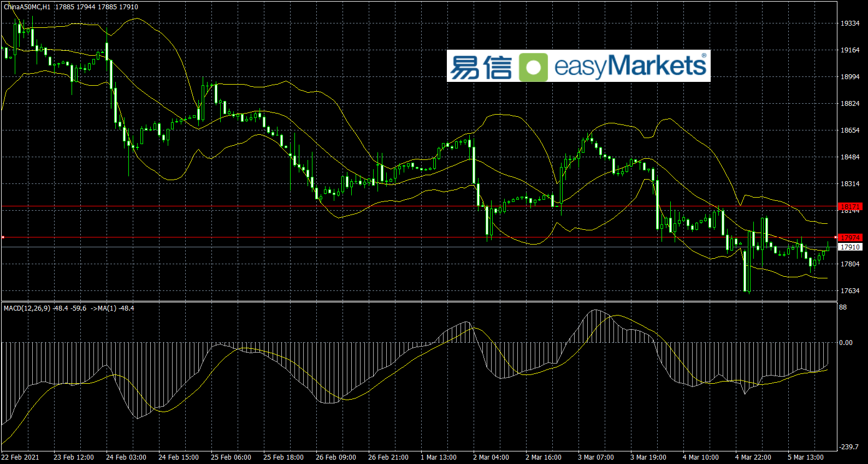
Task: Click the 18314 price axis label
Action: (850, 184)
